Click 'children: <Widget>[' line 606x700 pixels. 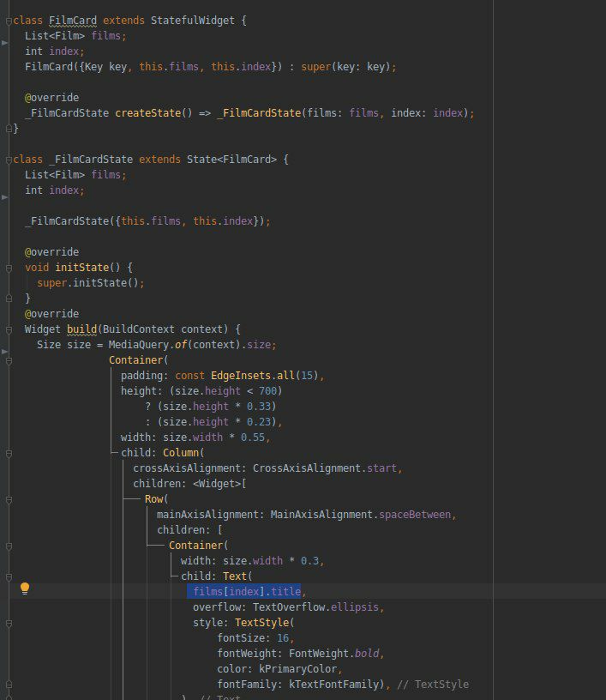pos(189,484)
